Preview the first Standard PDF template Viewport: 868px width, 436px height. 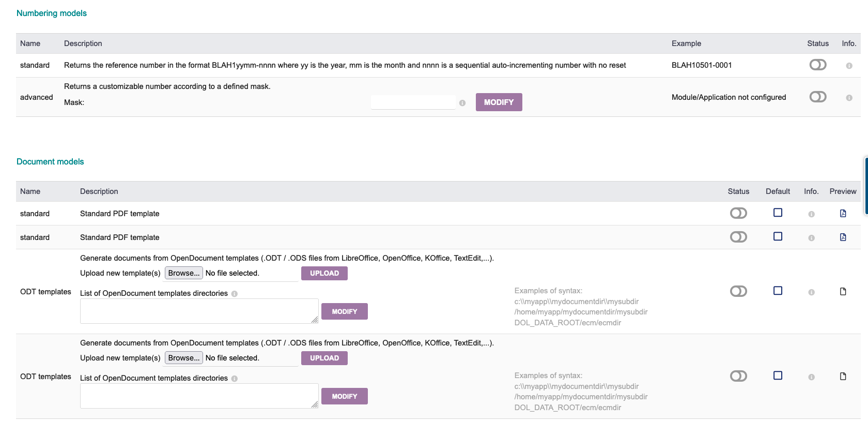pyautogui.click(x=843, y=214)
